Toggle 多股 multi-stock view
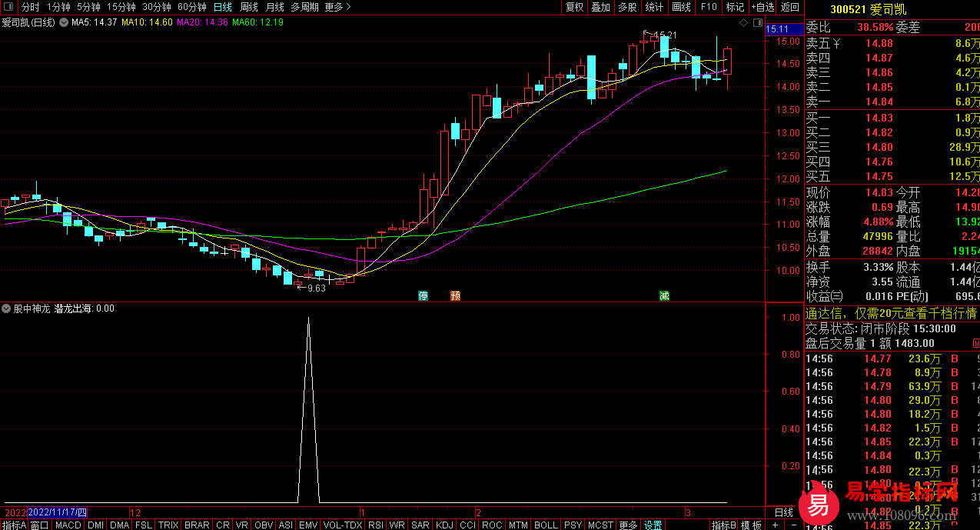This screenshot has height=530, width=980. (627, 7)
